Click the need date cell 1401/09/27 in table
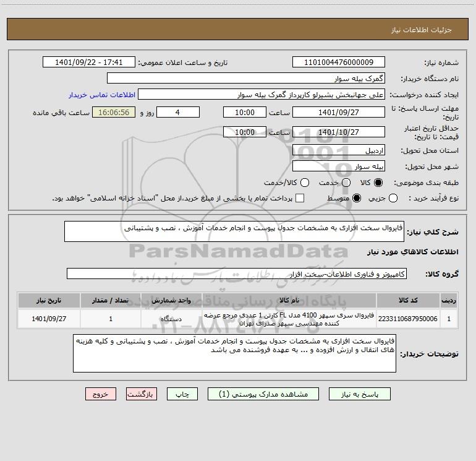The width and height of the screenshot is (476, 461). [49, 319]
